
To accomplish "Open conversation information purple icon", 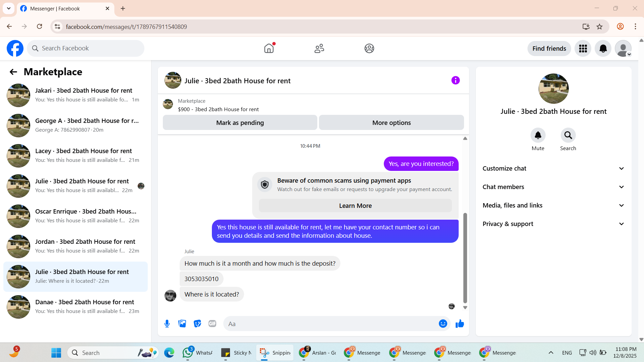I will [455, 80].
